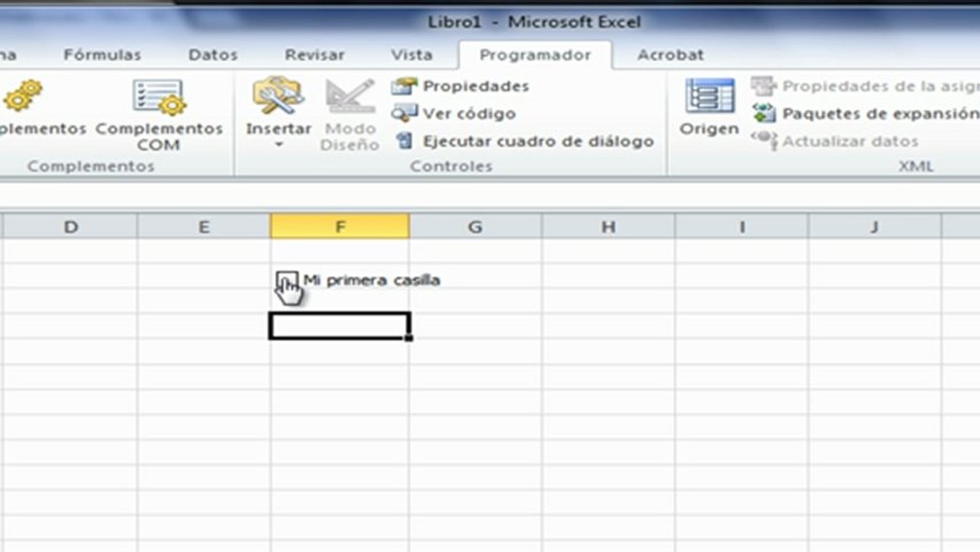980x552 pixels.
Task: Open the Datos ribbon tab
Action: click(213, 55)
